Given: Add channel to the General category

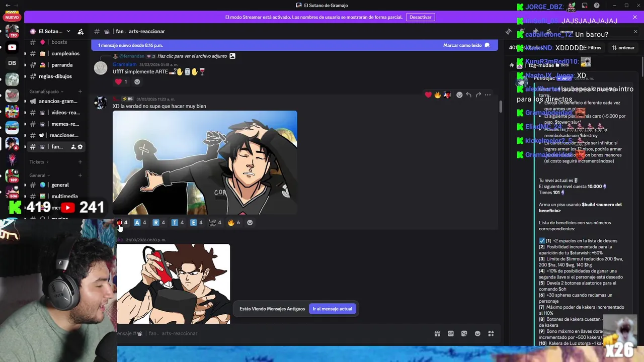Looking at the screenshot, I should pos(80,175).
